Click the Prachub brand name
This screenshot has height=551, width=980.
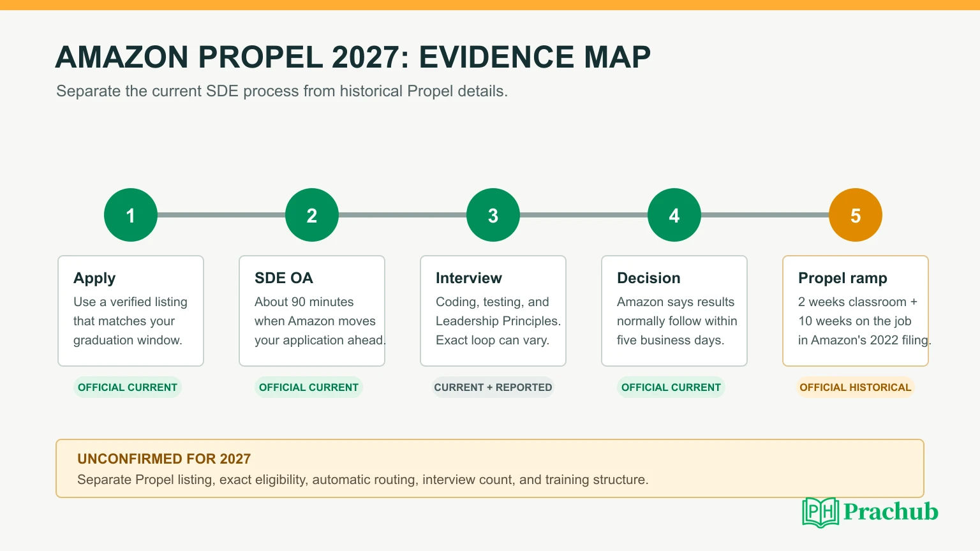[x=891, y=511]
